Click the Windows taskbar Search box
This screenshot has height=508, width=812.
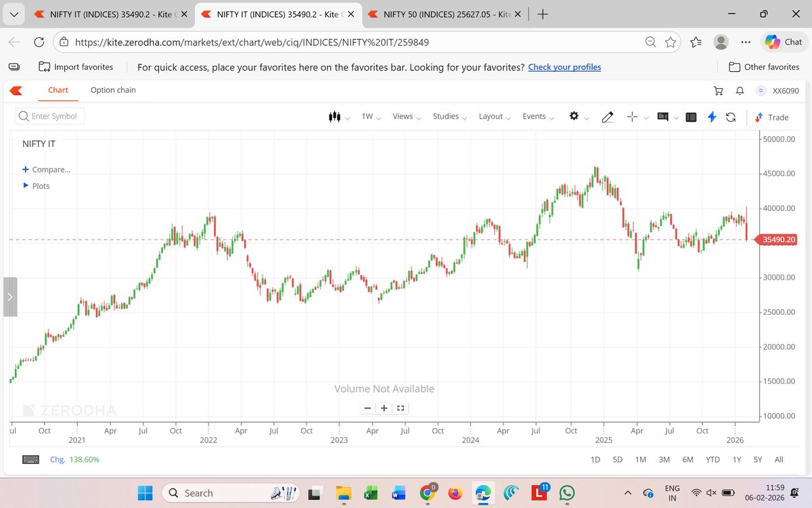pyautogui.click(x=231, y=492)
